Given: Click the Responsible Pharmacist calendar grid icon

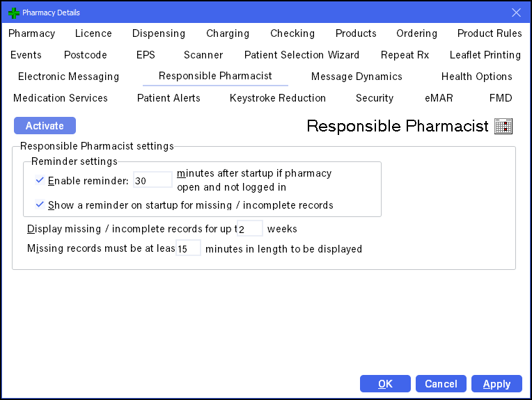Looking at the screenshot, I should (503, 126).
